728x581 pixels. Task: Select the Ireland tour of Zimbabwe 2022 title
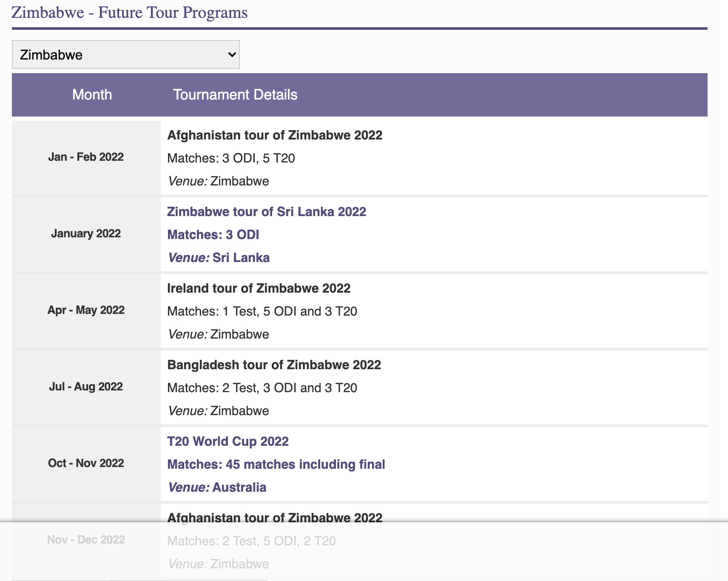[x=259, y=288]
